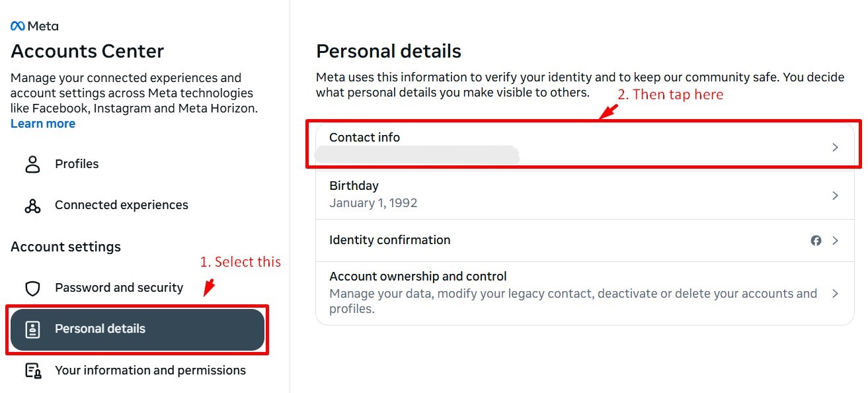Expand the Birthday row chevron

tap(835, 195)
